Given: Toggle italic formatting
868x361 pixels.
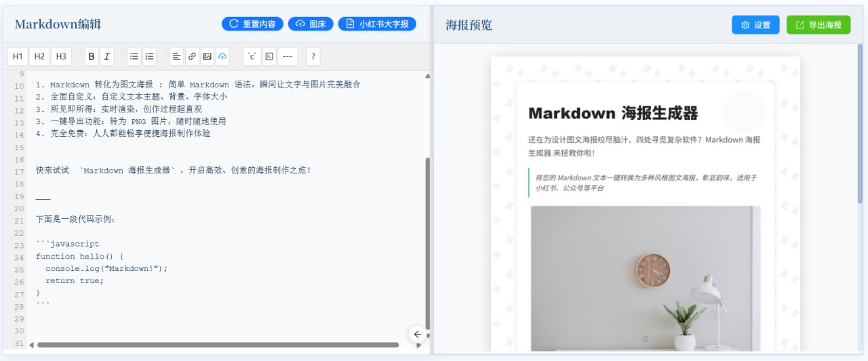Looking at the screenshot, I should tap(106, 56).
